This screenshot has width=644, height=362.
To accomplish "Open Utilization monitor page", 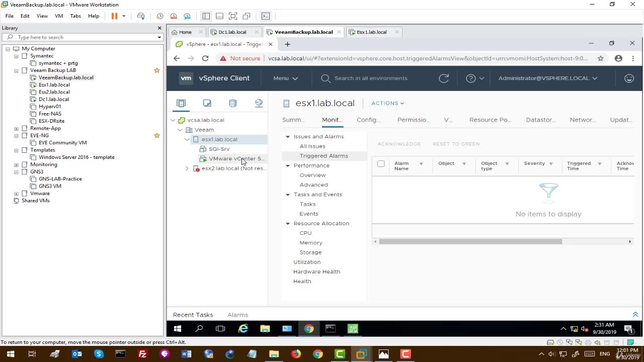I will 307,262.
